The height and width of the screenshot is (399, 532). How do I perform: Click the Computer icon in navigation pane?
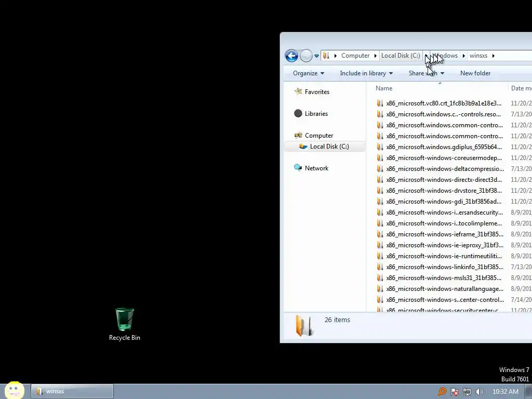point(298,136)
